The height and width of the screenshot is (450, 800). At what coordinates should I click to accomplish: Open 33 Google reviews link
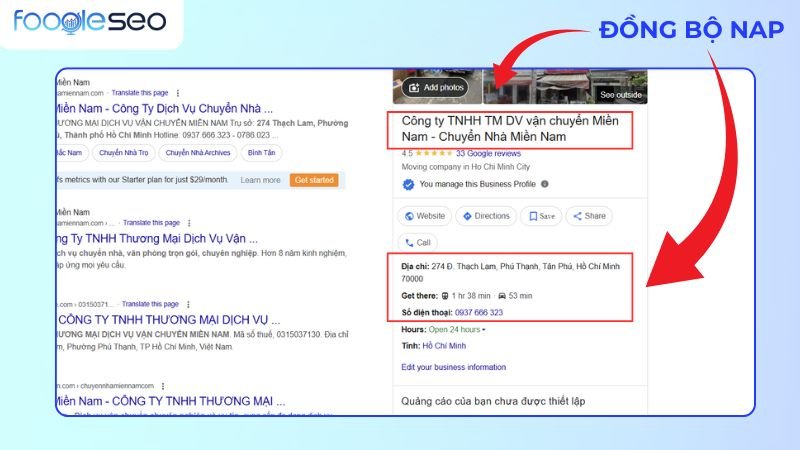[x=488, y=154]
